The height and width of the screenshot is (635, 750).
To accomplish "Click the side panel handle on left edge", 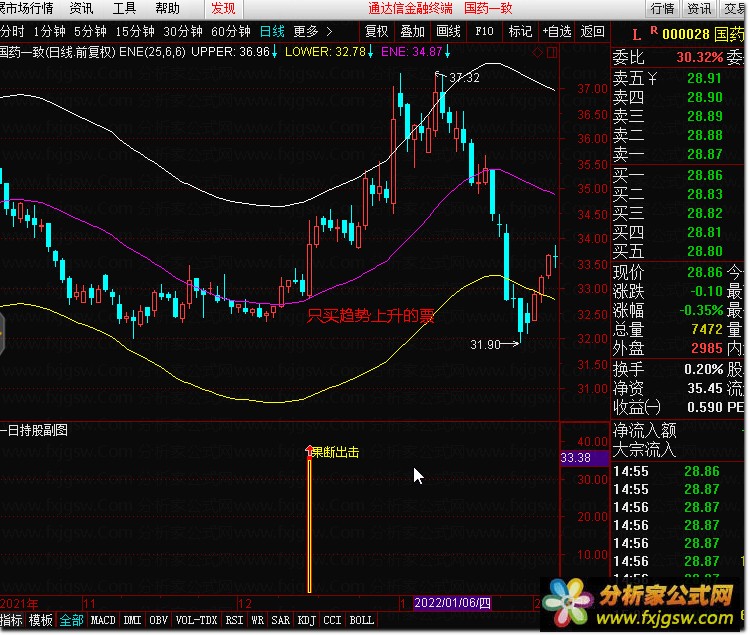I will point(2,333).
